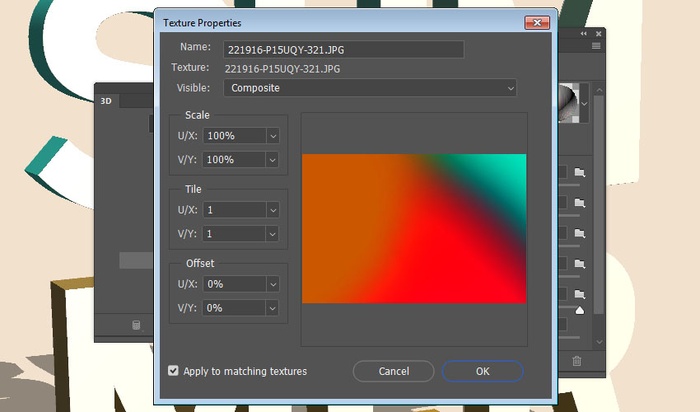The width and height of the screenshot is (700, 412).
Task: Click the texture Name input field
Action: point(344,50)
